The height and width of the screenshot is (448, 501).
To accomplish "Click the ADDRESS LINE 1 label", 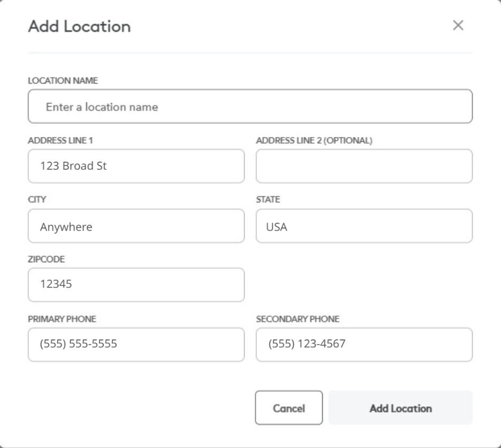I will pyautogui.click(x=60, y=140).
